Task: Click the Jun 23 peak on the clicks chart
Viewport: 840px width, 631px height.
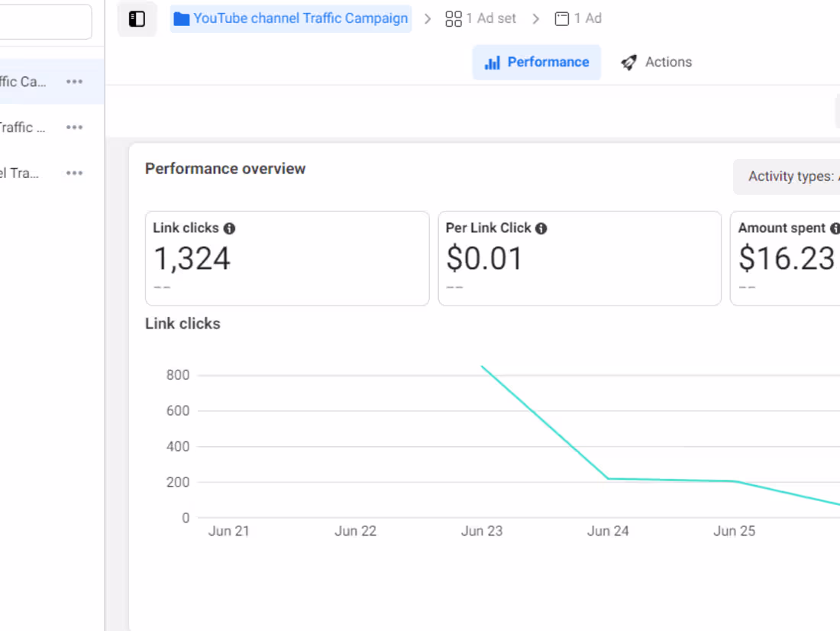Action: (482, 367)
